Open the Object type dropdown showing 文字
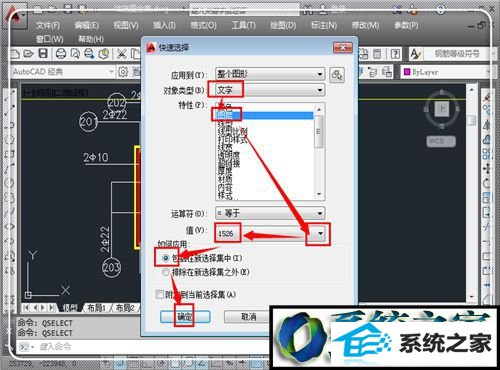 click(x=270, y=90)
